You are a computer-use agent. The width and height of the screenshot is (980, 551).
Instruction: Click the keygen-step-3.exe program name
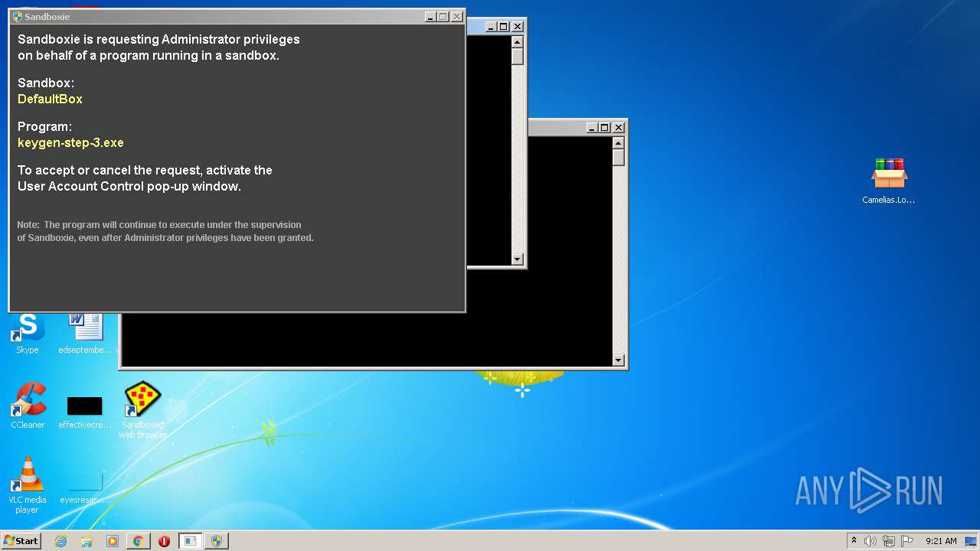(70, 142)
